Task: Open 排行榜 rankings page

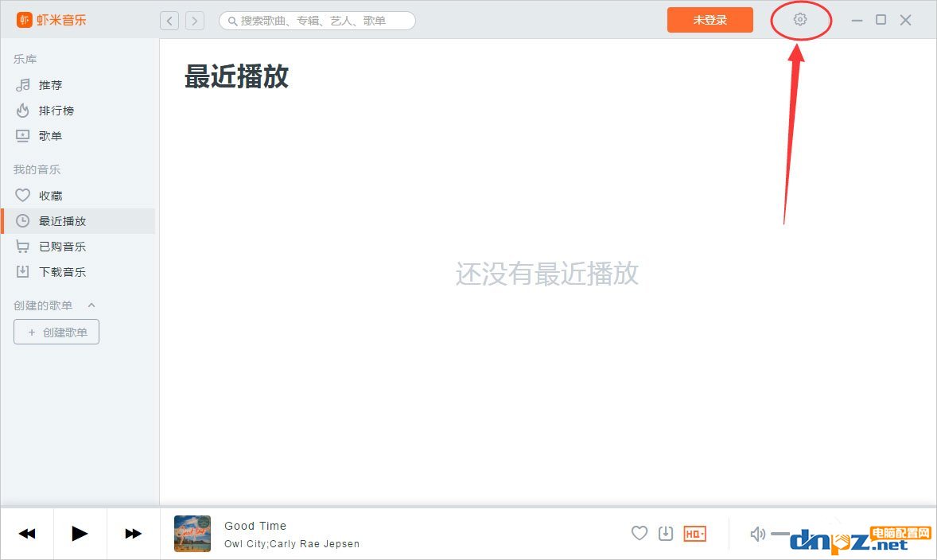Action: pos(56,111)
